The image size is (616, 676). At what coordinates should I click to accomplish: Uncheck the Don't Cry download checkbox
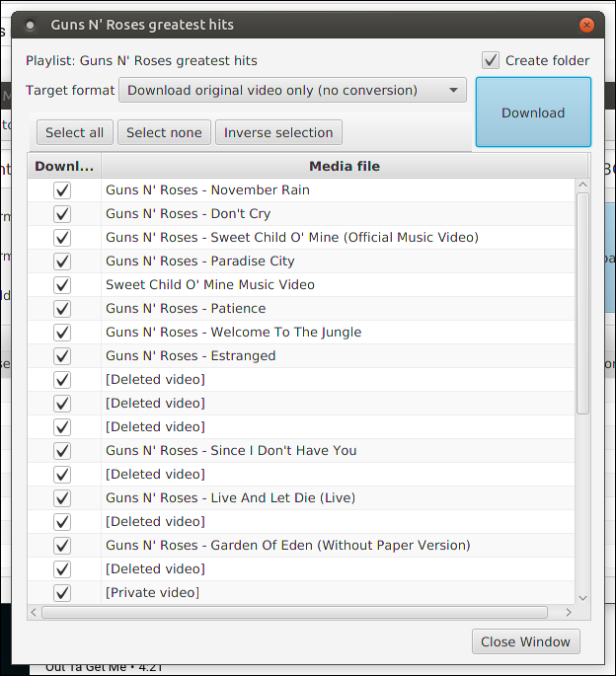tap(62, 213)
